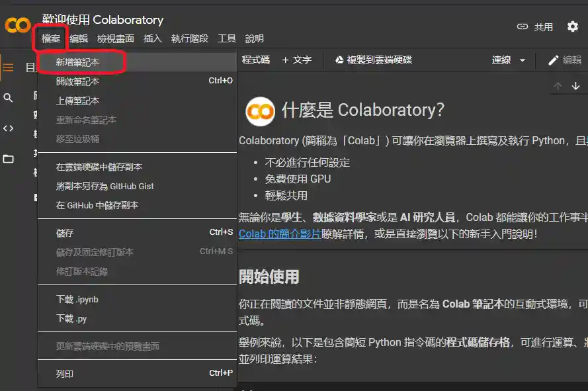The width and height of the screenshot is (588, 391).
Task: Click bullet text 輕鬆共用
Action: [x=286, y=196]
